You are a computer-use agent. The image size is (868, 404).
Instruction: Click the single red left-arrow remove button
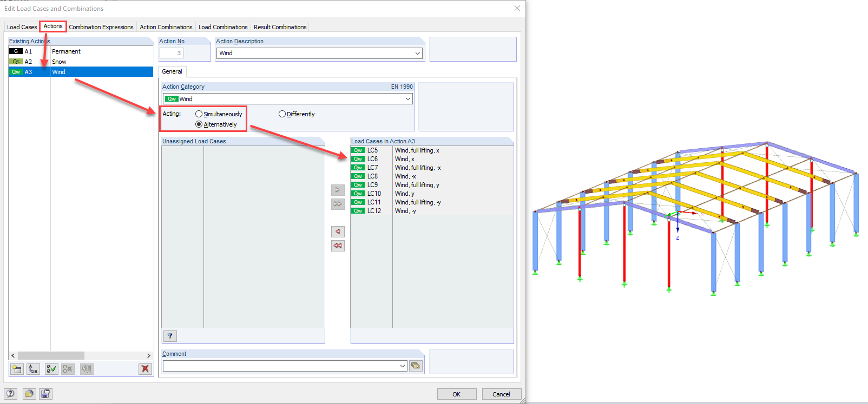coord(338,231)
